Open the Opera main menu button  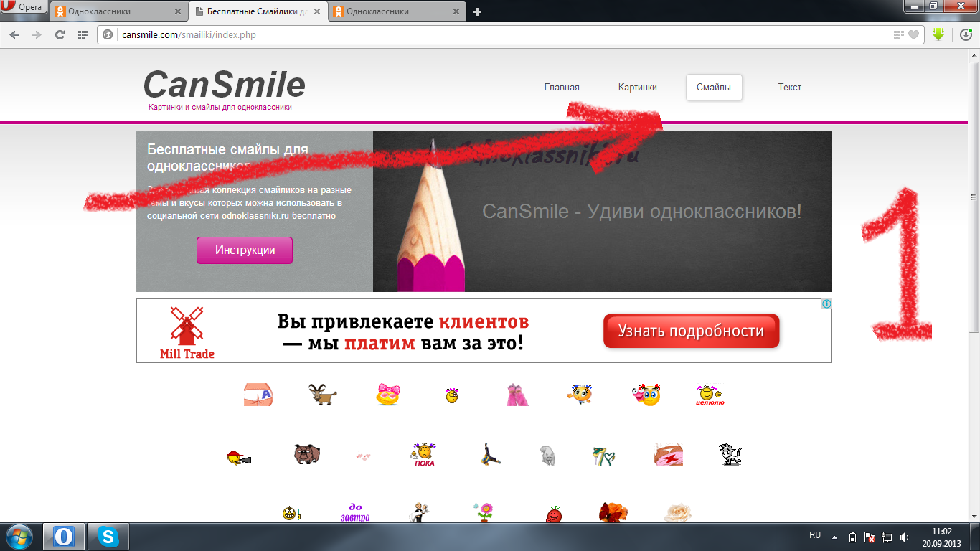tap(24, 8)
